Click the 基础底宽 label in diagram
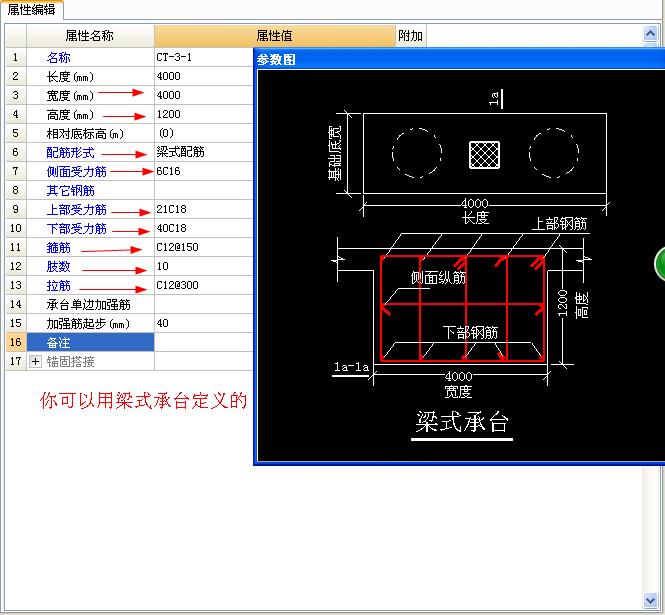 (335, 153)
